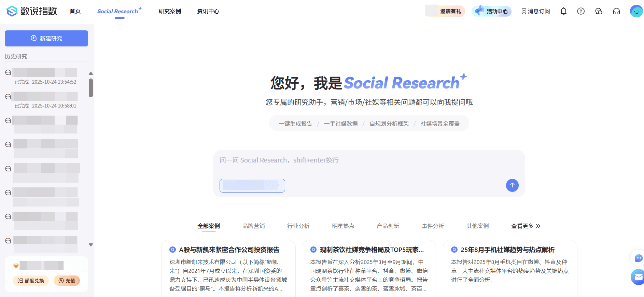The height and width of the screenshot is (297, 644).
Task: Click the 您好，我是 Social Research heading
Action: pyautogui.click(x=369, y=83)
